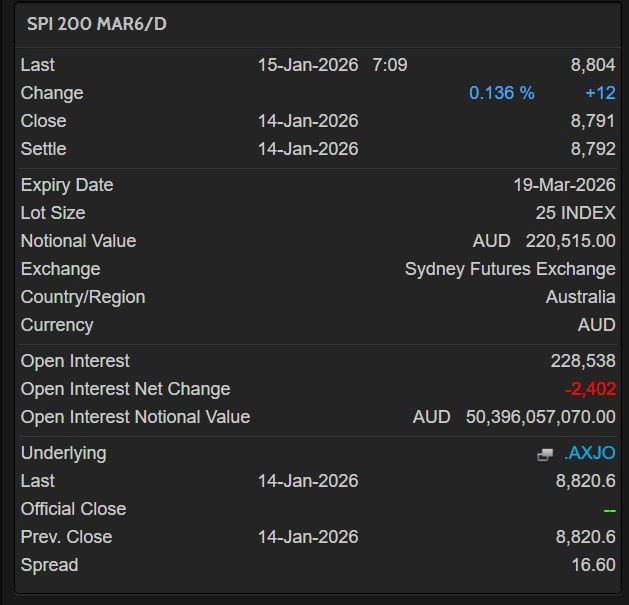The width and height of the screenshot is (629, 605).
Task: Click the last price 8,804
Action: click(593, 65)
